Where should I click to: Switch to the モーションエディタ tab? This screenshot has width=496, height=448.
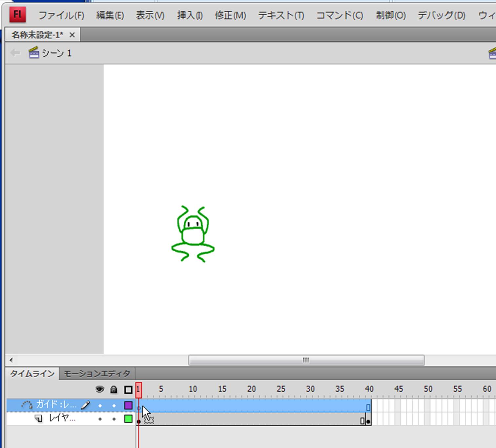97,374
